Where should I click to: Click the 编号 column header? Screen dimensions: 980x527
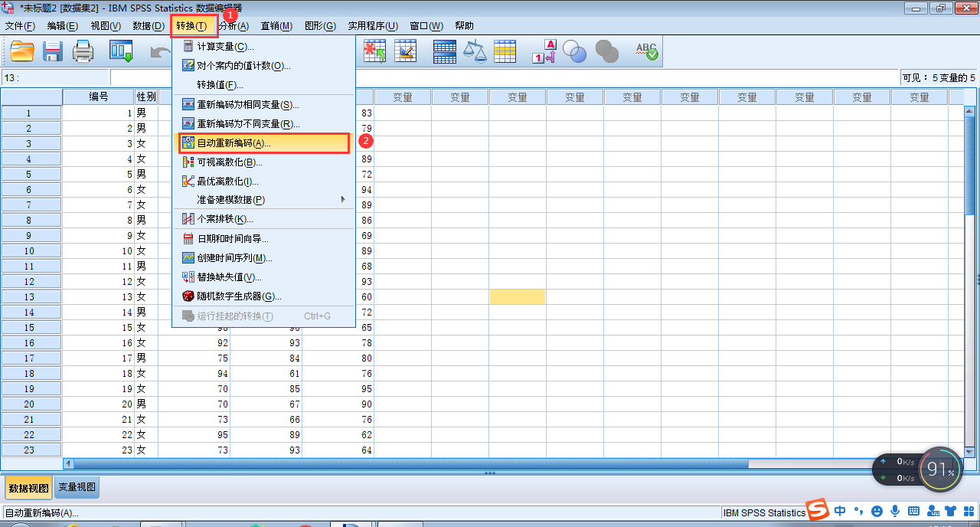(x=99, y=97)
